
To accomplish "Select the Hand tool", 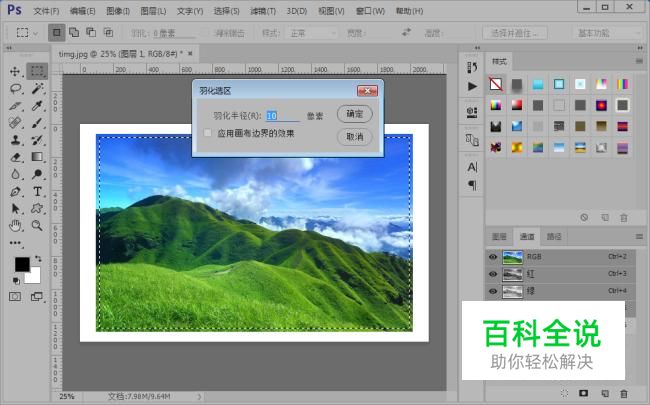I will point(15,226).
